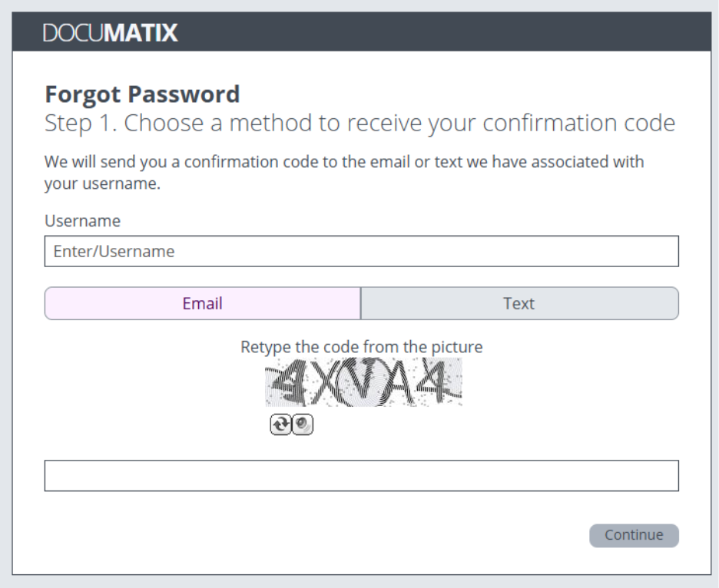Click the distorted captcha picture
This screenshot has width=719, height=588.
coord(363,382)
